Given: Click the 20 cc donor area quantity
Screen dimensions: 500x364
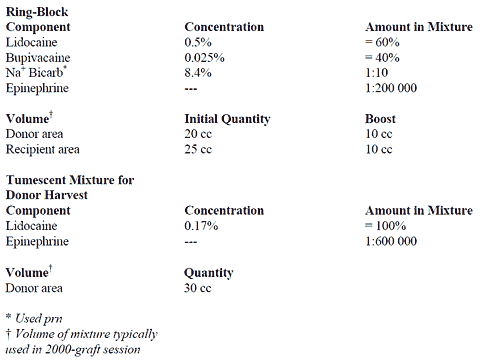Looking at the screenshot, I should (198, 134).
